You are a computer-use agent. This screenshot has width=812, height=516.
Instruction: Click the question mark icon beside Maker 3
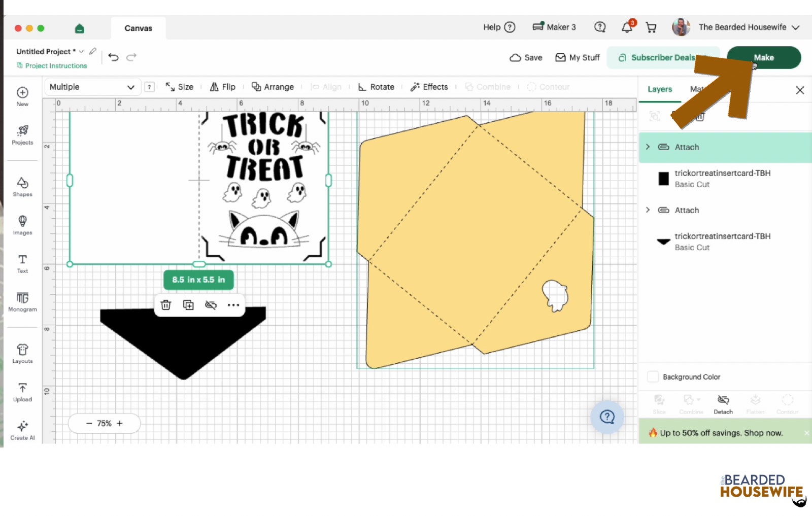(x=600, y=27)
